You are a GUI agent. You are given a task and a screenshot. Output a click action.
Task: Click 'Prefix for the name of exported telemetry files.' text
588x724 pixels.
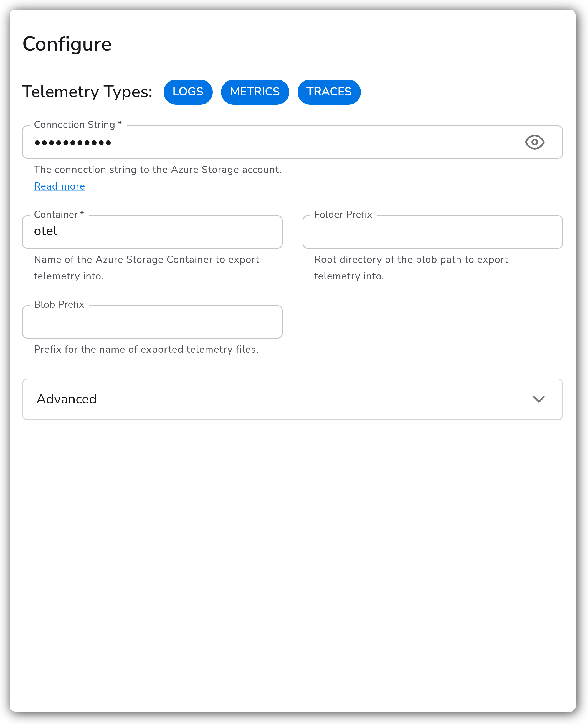pyautogui.click(x=146, y=349)
